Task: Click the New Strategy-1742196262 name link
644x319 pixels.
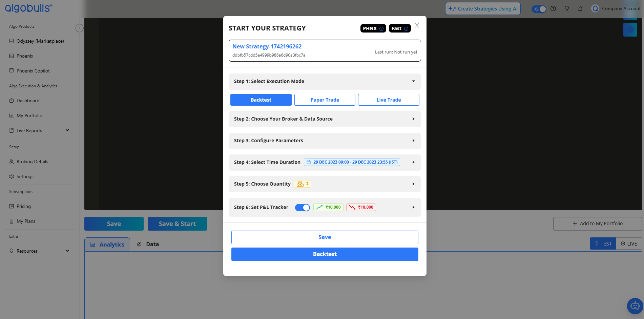Action: point(267,47)
